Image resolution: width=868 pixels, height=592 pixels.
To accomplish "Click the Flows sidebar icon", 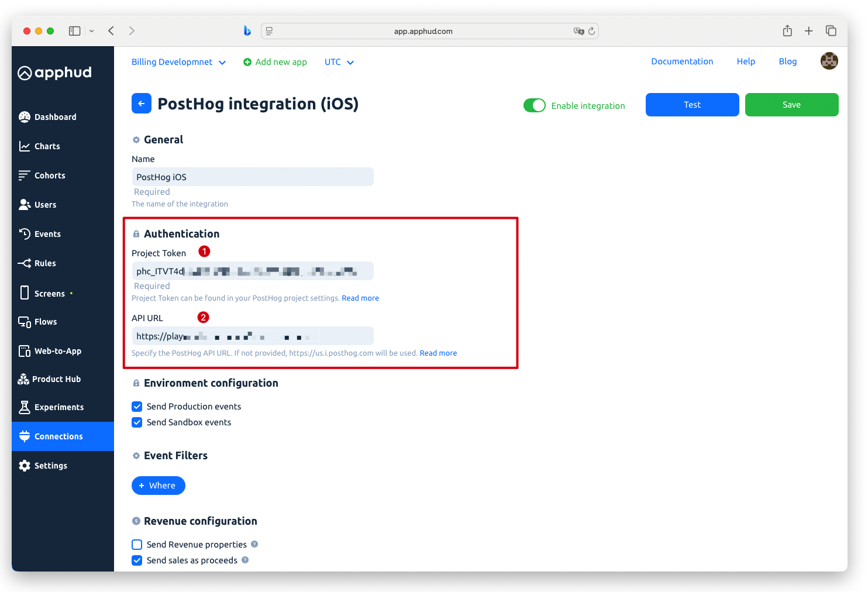I will tap(25, 322).
